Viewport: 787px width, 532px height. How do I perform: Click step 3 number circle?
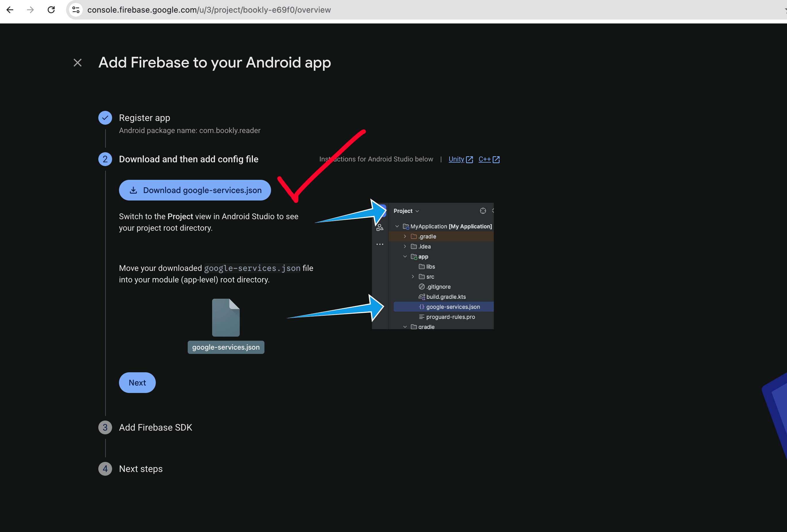point(105,427)
